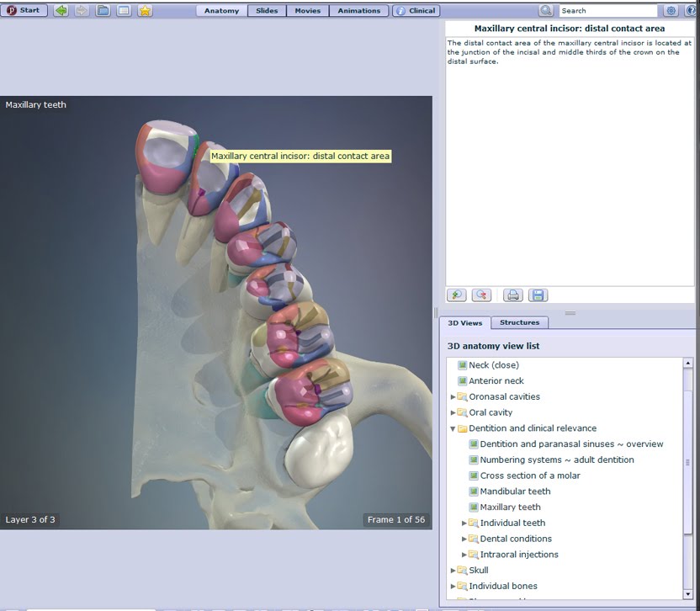Open the favorites star icon
700x611 pixels.
[x=143, y=10]
